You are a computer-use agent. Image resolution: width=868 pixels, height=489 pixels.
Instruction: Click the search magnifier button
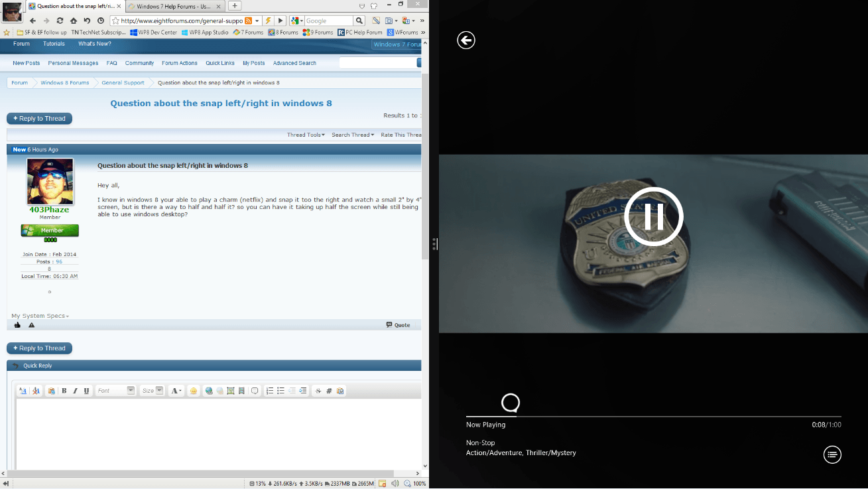pos(359,21)
